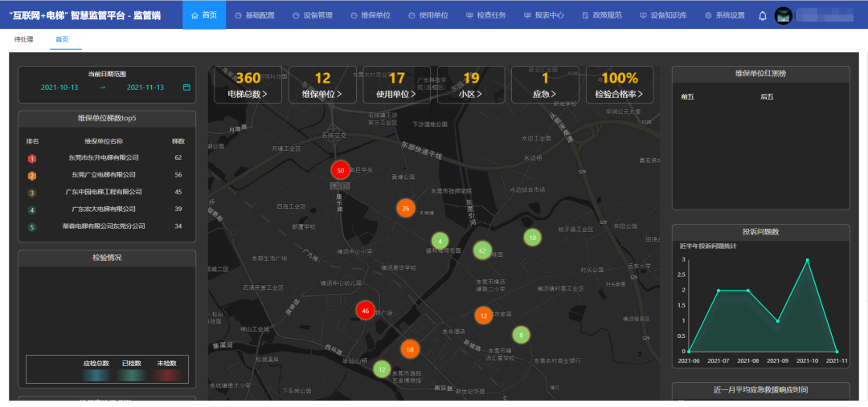Open the calendar icon in date range

coord(186,88)
